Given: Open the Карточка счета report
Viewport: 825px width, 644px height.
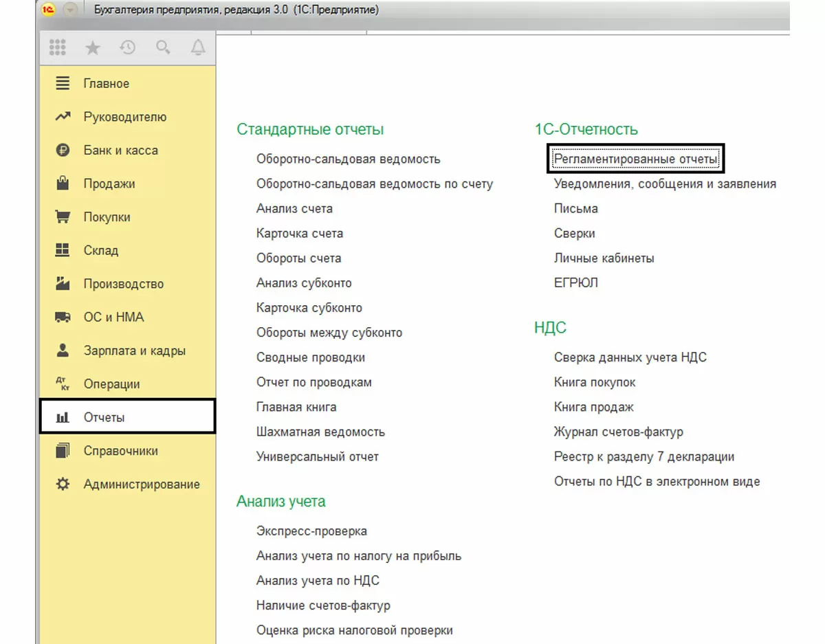Looking at the screenshot, I should 300,234.
